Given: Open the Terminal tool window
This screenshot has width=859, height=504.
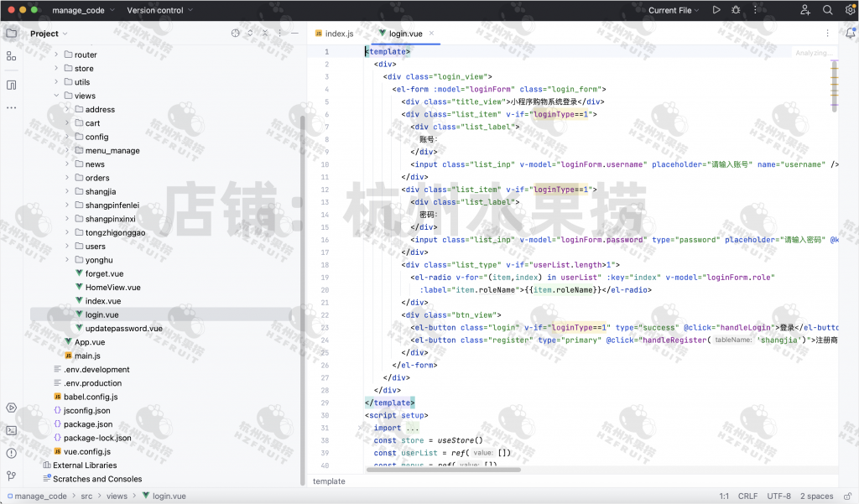Looking at the screenshot, I should [x=11, y=430].
